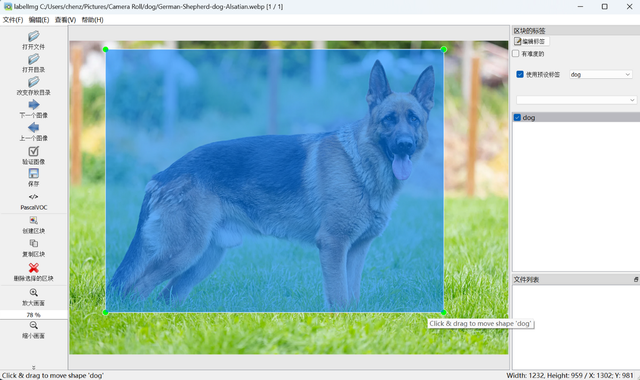The height and width of the screenshot is (380, 640).
Task: Expand the toolbar overflow chevron at the toolbar bottom
Action: point(33,367)
